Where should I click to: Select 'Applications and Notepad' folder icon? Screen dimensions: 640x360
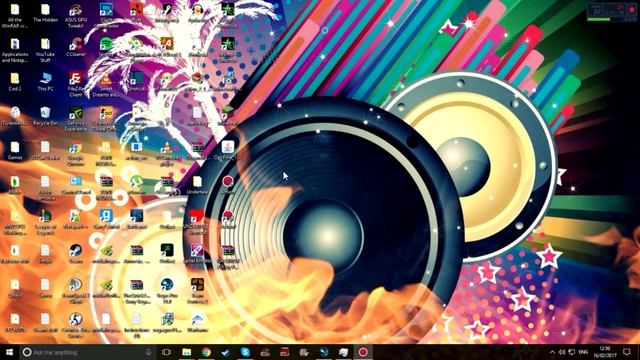[x=15, y=50]
